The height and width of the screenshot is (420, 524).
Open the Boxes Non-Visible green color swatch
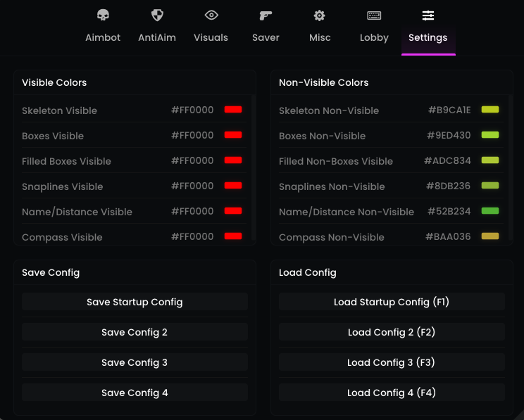490,135
